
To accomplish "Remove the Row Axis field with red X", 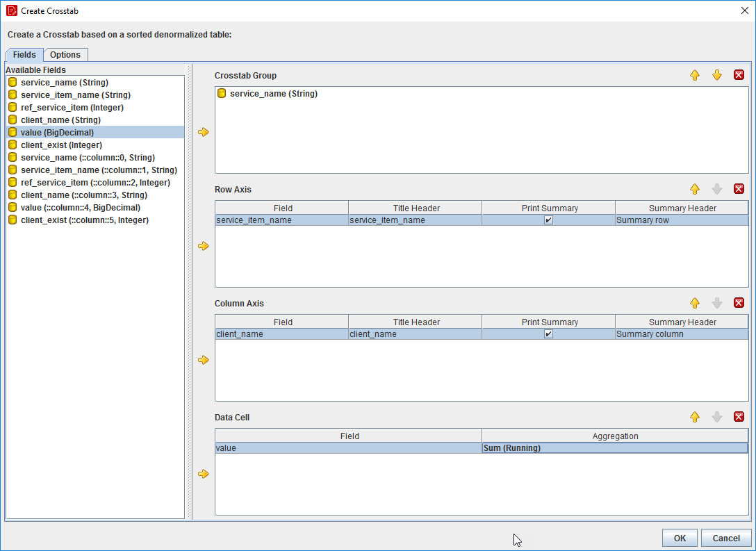I will (739, 188).
